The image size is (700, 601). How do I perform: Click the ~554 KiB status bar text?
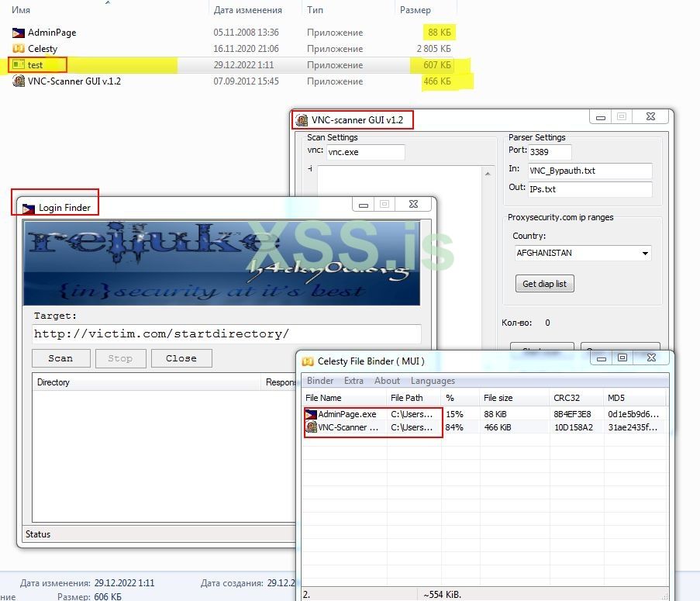point(442,595)
